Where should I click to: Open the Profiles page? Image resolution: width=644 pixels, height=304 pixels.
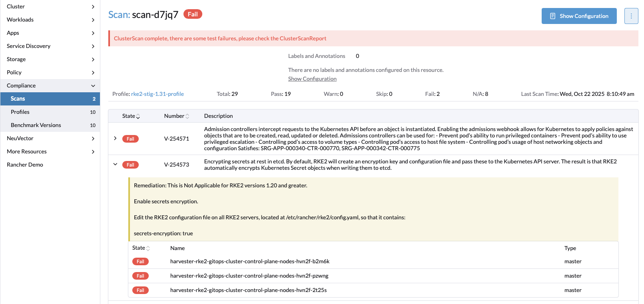(20, 112)
